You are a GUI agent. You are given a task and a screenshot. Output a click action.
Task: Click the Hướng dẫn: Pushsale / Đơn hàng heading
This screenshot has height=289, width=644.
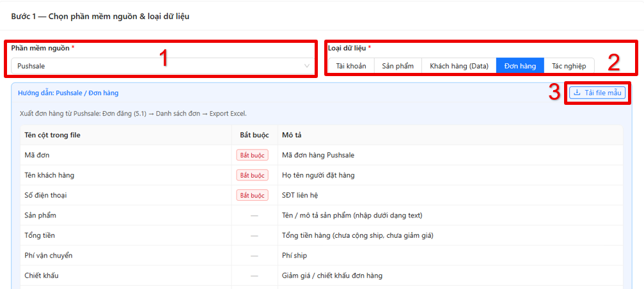[68, 93]
